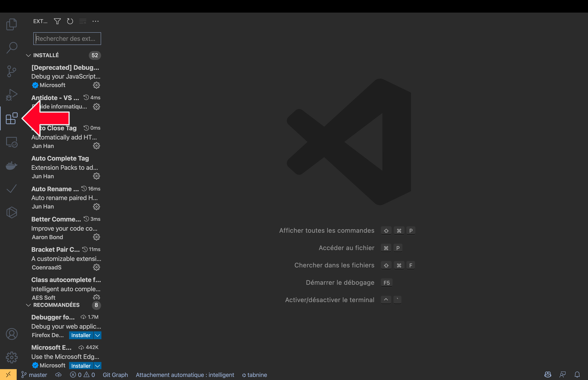Click the F5 key hint
588x380 pixels.
pyautogui.click(x=387, y=283)
